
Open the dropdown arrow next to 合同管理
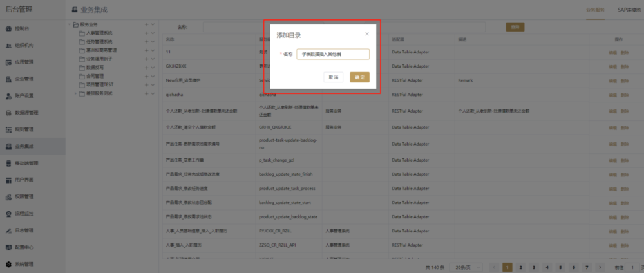click(153, 75)
